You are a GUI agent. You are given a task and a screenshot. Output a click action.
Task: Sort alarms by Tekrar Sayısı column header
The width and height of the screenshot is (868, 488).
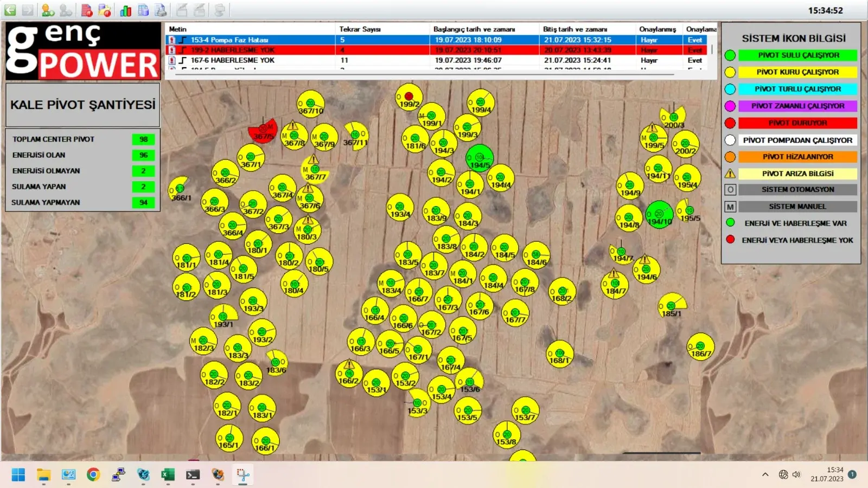360,29
